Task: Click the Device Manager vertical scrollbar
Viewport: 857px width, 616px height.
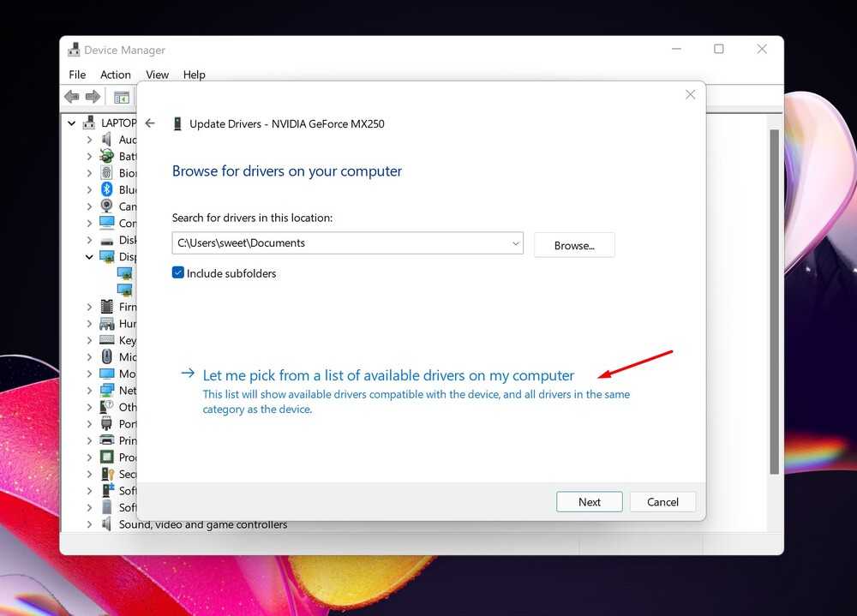Action: coord(774,300)
